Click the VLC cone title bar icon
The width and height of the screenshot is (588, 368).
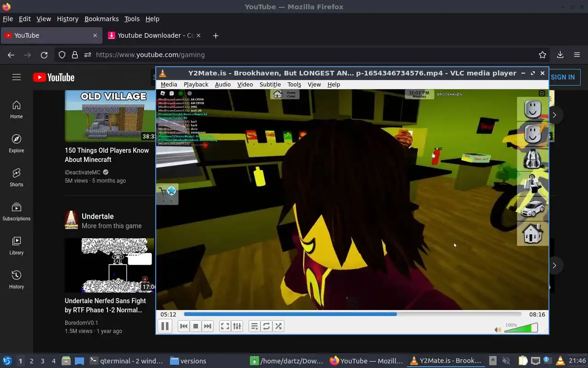click(x=163, y=73)
